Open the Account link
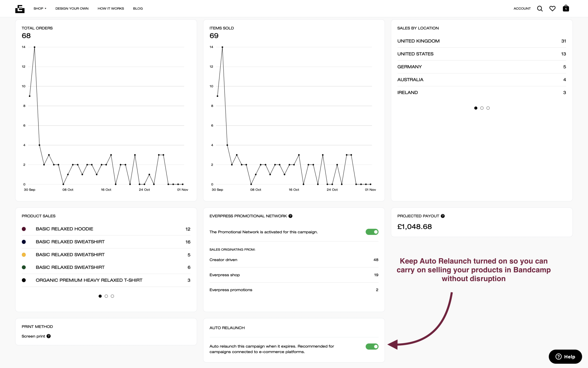Viewport: 588px width, 368px height. click(x=522, y=9)
